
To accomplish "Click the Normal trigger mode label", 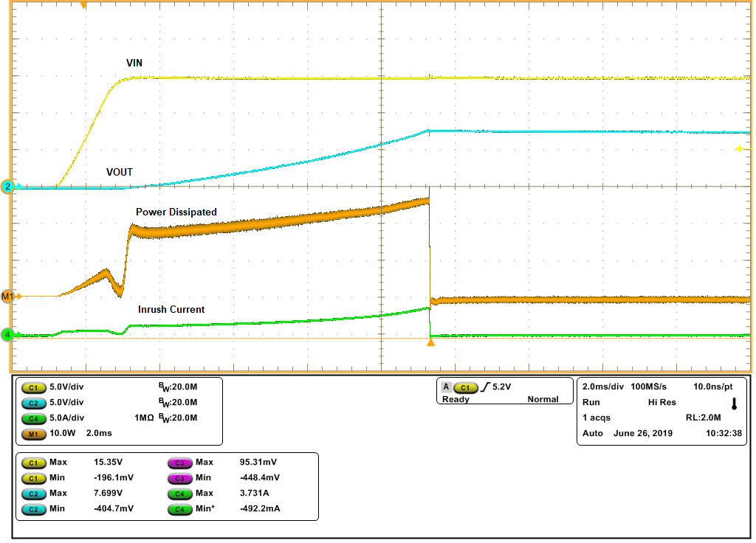I will click(x=543, y=399).
